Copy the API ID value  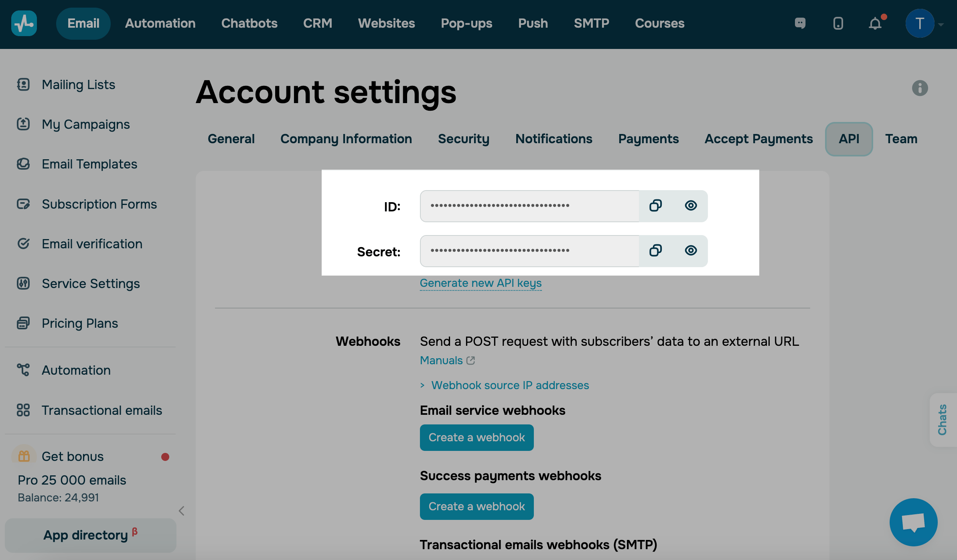coord(655,206)
